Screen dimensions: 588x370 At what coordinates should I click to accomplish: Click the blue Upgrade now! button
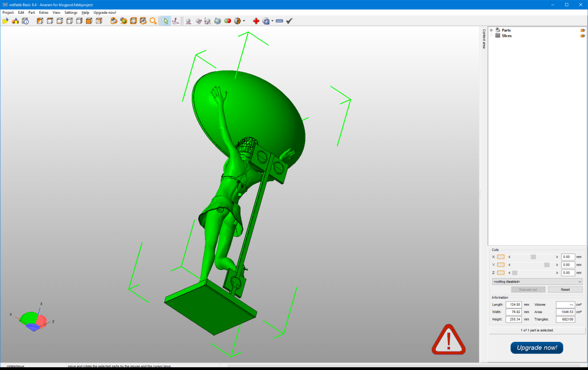(536, 348)
